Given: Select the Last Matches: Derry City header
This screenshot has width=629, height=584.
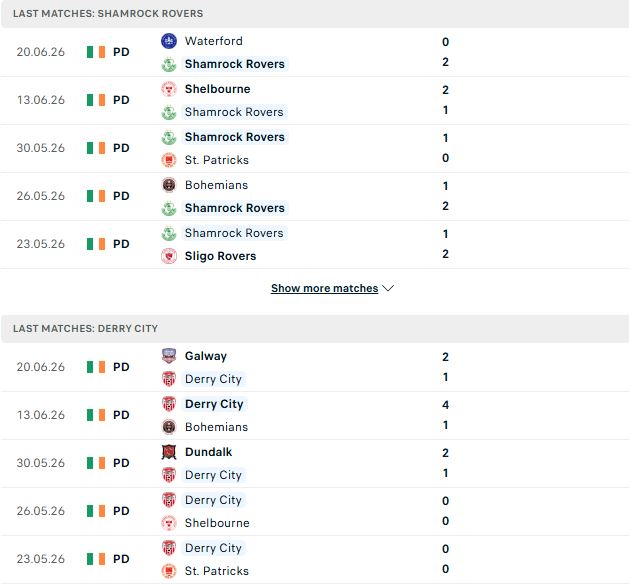Looking at the screenshot, I should pos(85,328).
